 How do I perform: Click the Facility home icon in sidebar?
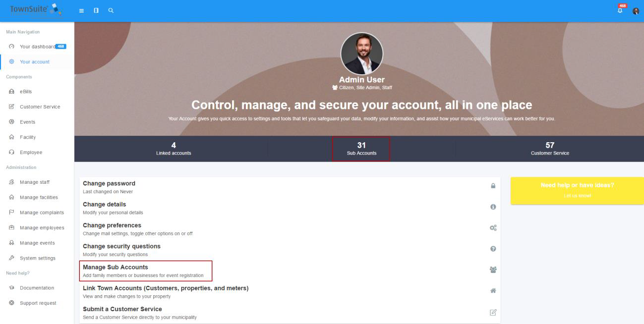11,137
